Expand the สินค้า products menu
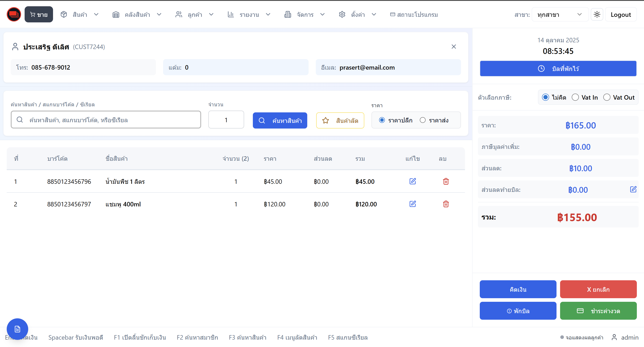This screenshot has width=644, height=347. tap(80, 15)
